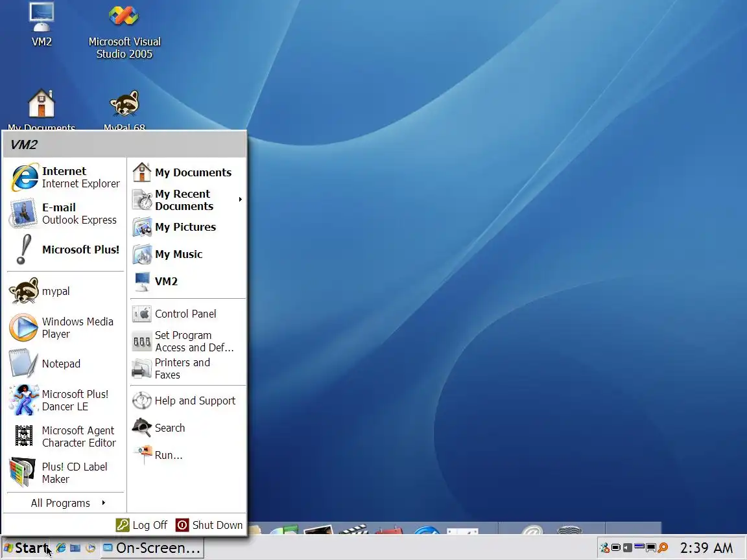Click the Shut Down button
The width and height of the screenshot is (747, 560).
[209, 525]
